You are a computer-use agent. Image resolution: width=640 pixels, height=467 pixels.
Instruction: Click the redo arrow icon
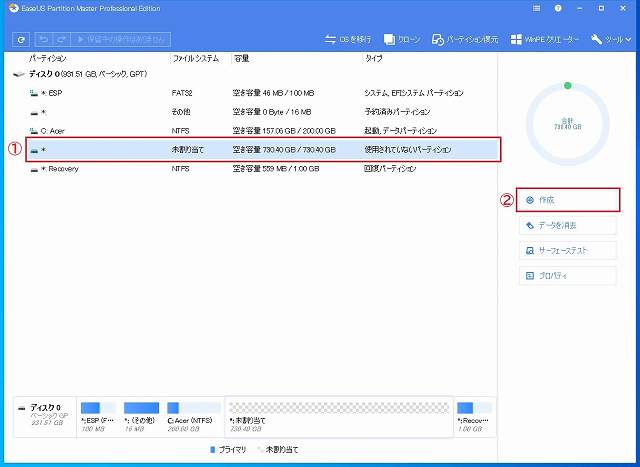[62, 40]
